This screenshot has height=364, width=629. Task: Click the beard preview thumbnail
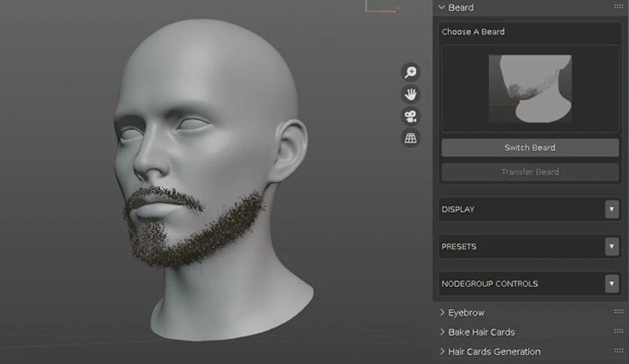click(x=530, y=89)
